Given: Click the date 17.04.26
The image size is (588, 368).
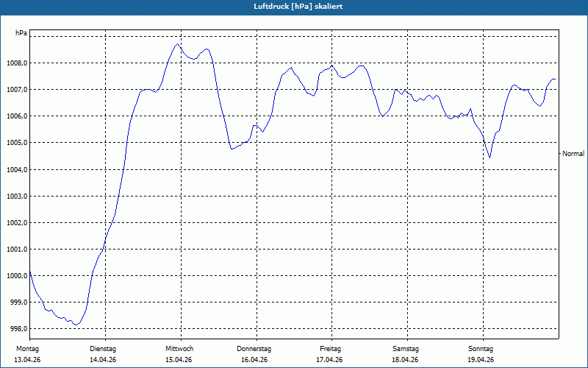Looking at the screenshot, I should click(x=329, y=360).
